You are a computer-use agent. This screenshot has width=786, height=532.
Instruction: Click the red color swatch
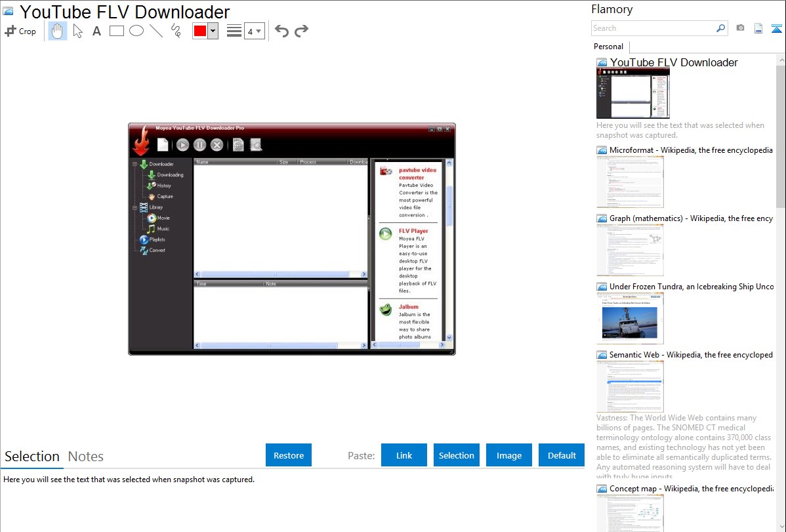(200, 31)
